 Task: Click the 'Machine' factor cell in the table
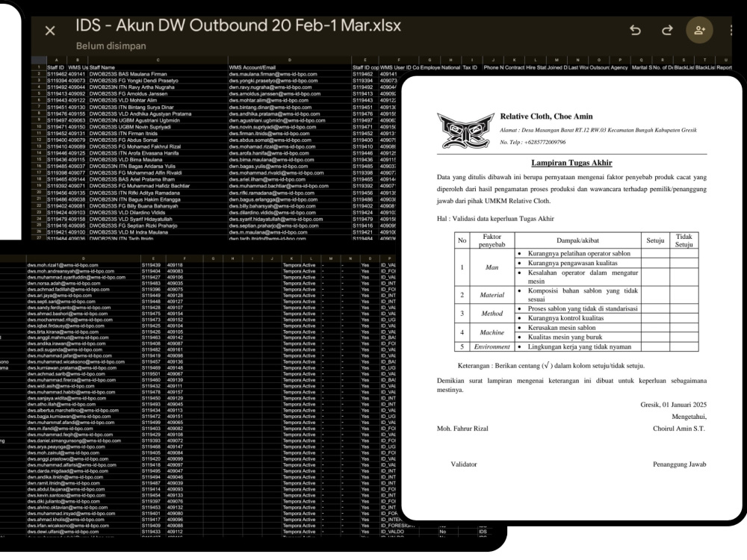pyautogui.click(x=492, y=332)
